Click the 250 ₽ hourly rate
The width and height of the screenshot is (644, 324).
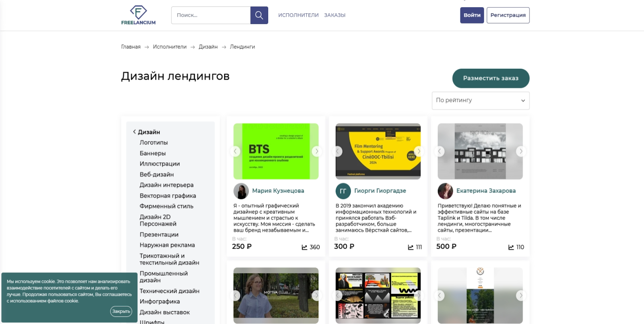click(242, 247)
